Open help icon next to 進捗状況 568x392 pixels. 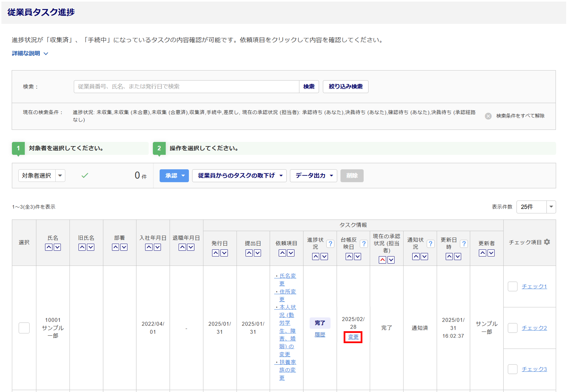[330, 244]
